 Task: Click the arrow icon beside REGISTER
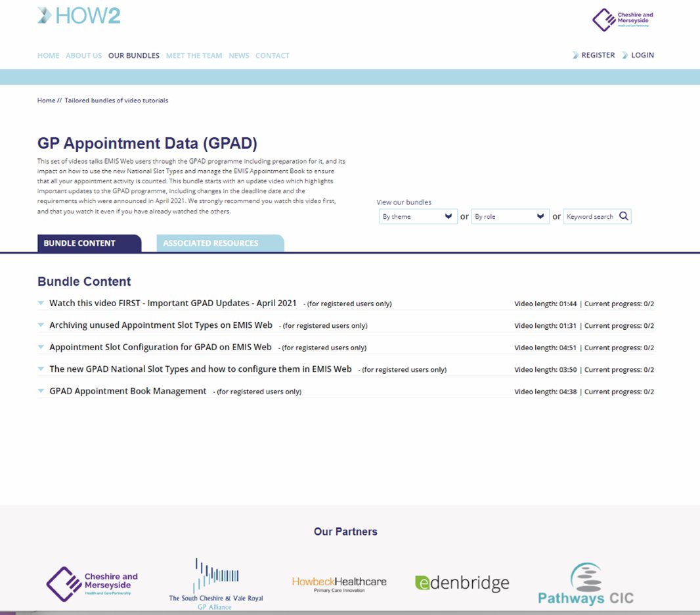click(575, 55)
